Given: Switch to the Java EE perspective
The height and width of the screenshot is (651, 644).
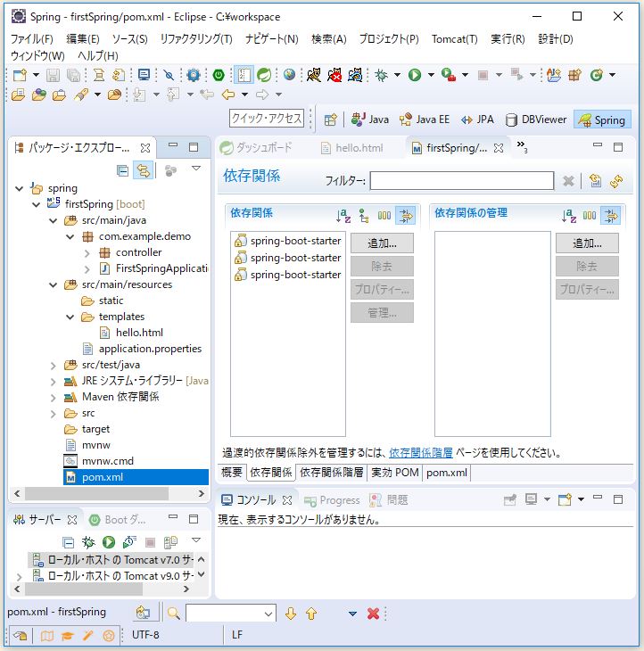Looking at the screenshot, I should click(425, 119).
